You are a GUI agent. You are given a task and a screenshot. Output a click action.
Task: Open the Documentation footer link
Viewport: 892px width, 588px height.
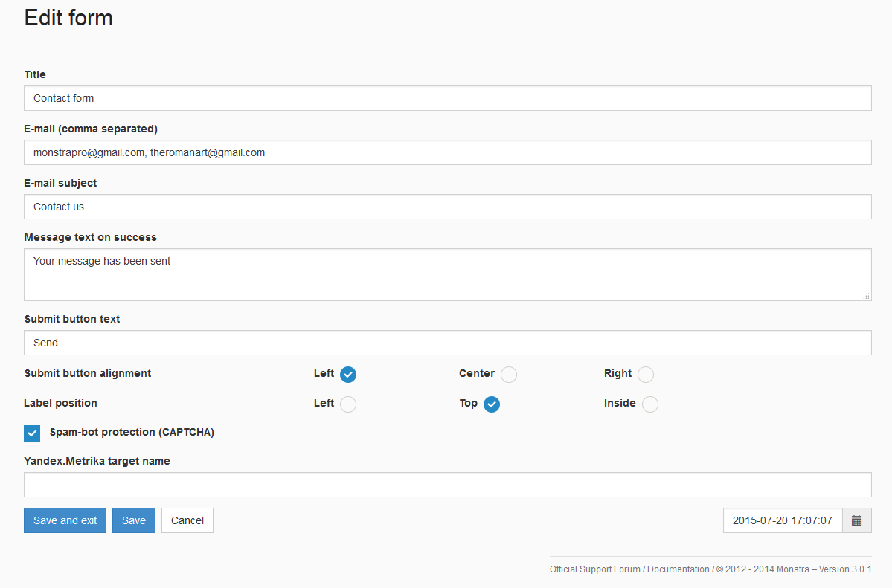tap(678, 569)
